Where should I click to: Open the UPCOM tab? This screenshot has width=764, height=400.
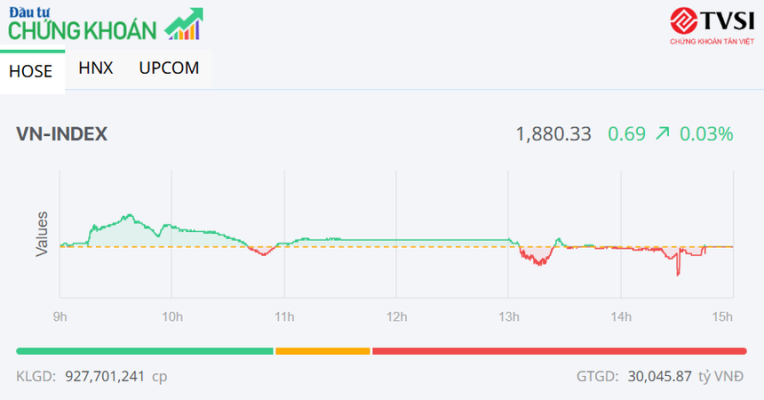tap(169, 68)
